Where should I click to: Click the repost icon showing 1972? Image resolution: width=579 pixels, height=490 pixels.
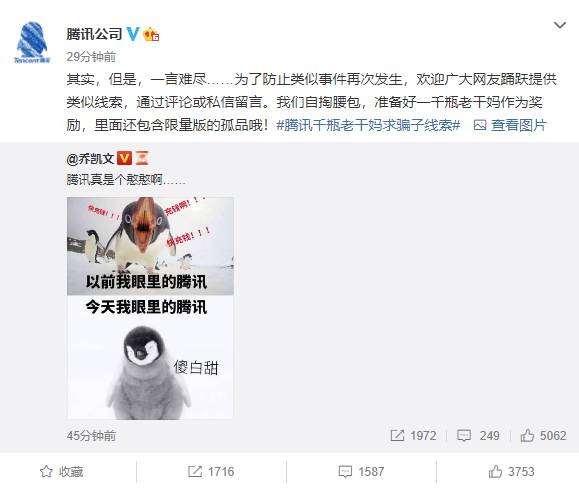[x=397, y=436]
